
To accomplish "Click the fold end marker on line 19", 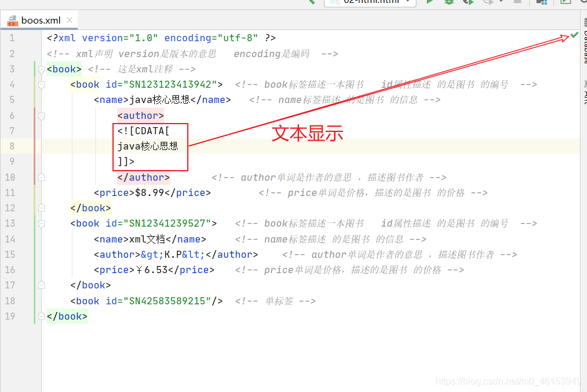I will 42,317.
